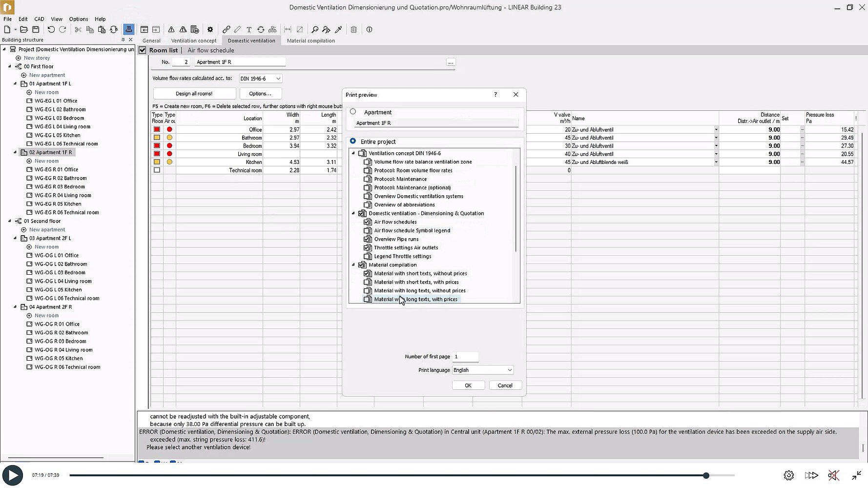Screen dimensions: 868x488
Task: Click the trash can delete icon
Action: 353,30
